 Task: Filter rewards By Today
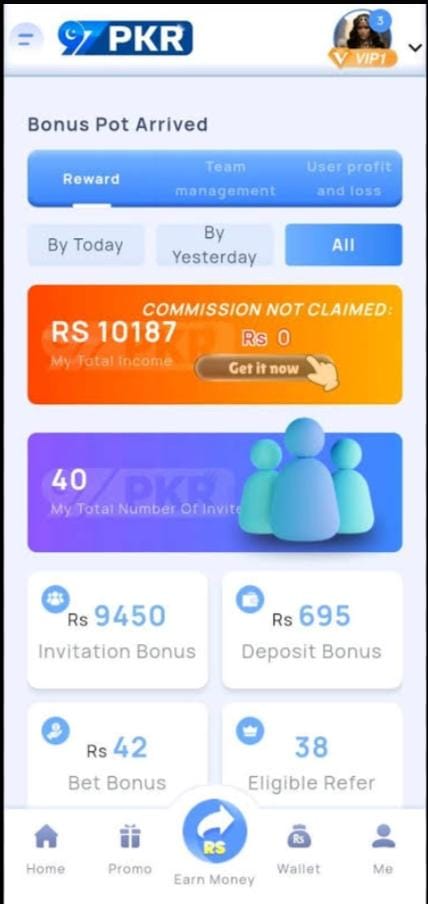85,245
